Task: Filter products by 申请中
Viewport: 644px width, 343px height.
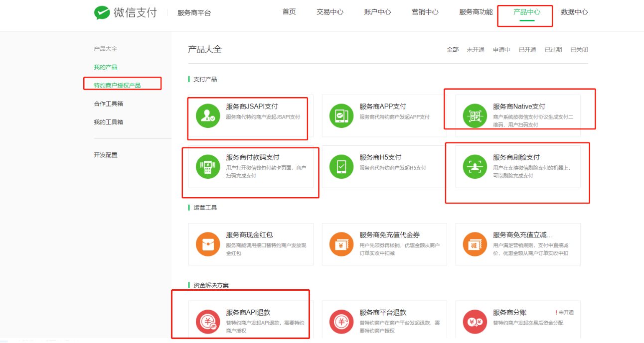Action: click(501, 50)
